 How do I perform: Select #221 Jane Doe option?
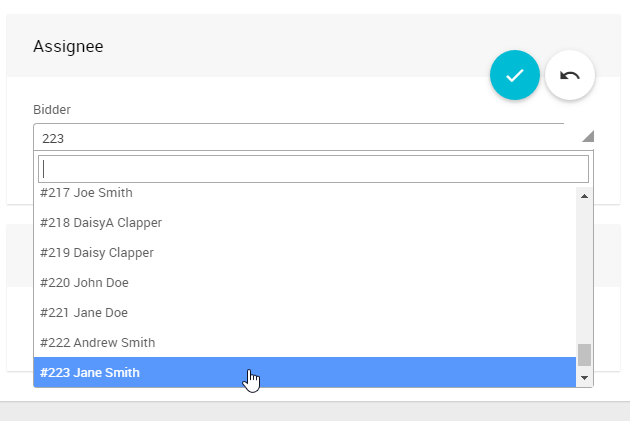coord(84,312)
